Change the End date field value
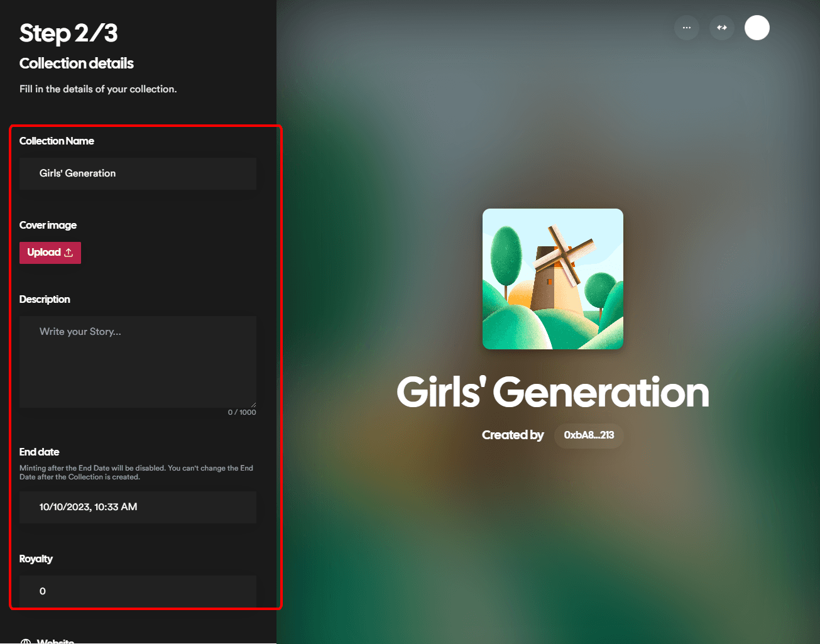The image size is (820, 644). [x=138, y=507]
